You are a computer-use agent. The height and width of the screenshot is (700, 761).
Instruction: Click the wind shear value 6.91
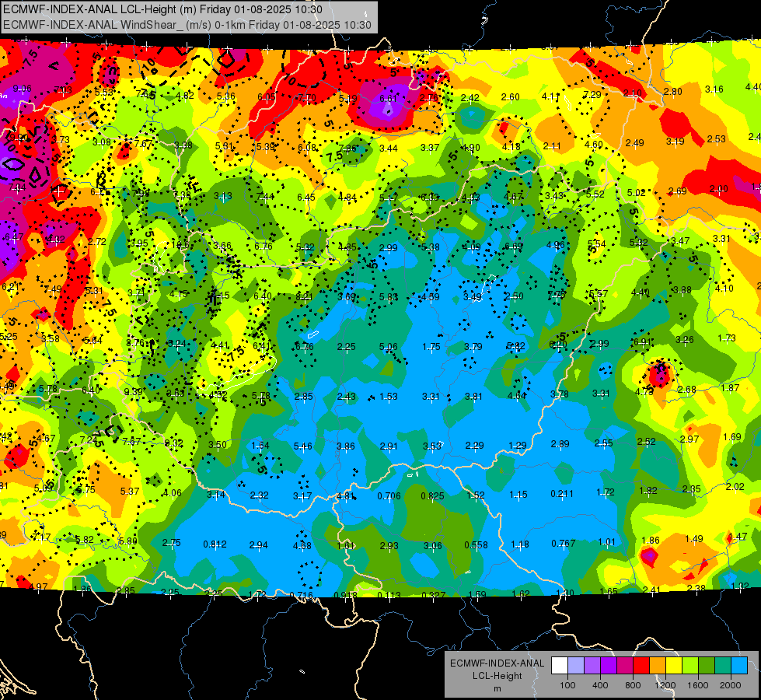click(643, 342)
